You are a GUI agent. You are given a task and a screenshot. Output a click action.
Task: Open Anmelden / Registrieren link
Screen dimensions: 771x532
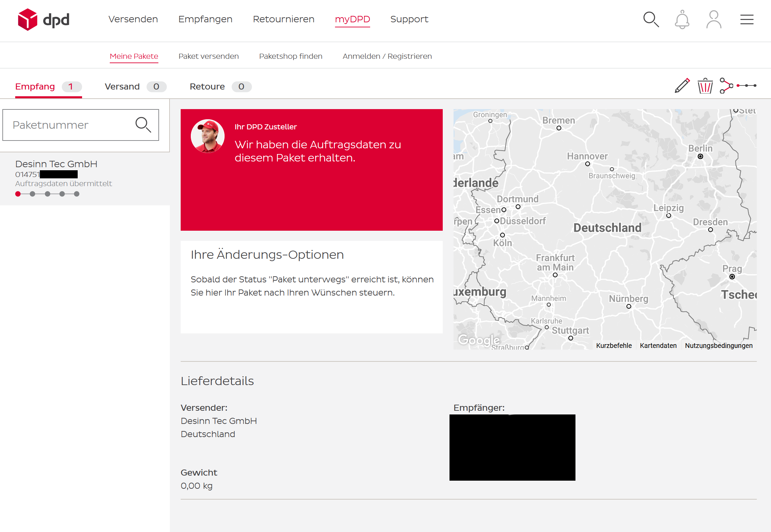[x=387, y=56]
